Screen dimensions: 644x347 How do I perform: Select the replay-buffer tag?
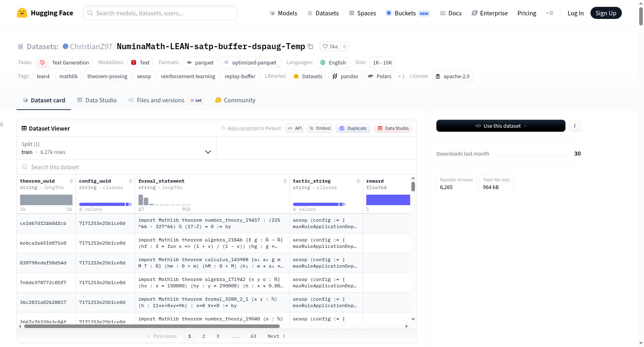click(x=240, y=76)
